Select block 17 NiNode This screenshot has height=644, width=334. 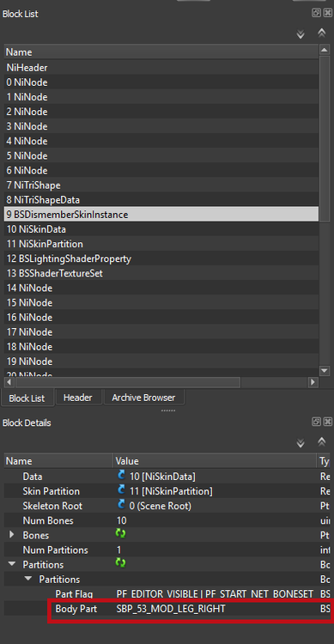pyautogui.click(x=161, y=331)
